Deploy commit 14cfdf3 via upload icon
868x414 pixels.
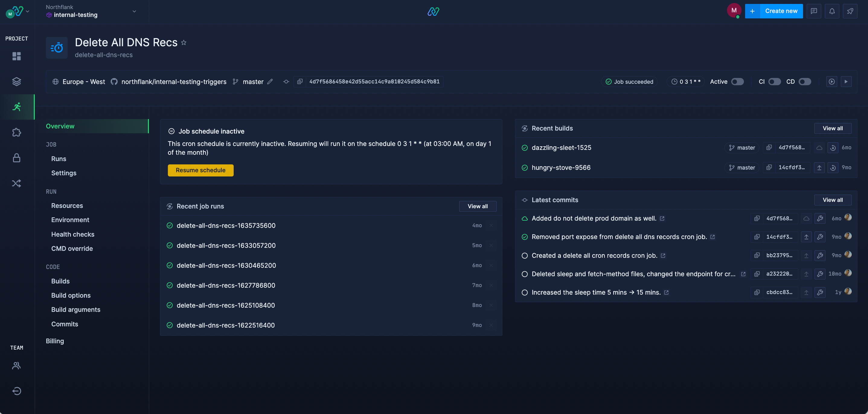click(x=806, y=237)
